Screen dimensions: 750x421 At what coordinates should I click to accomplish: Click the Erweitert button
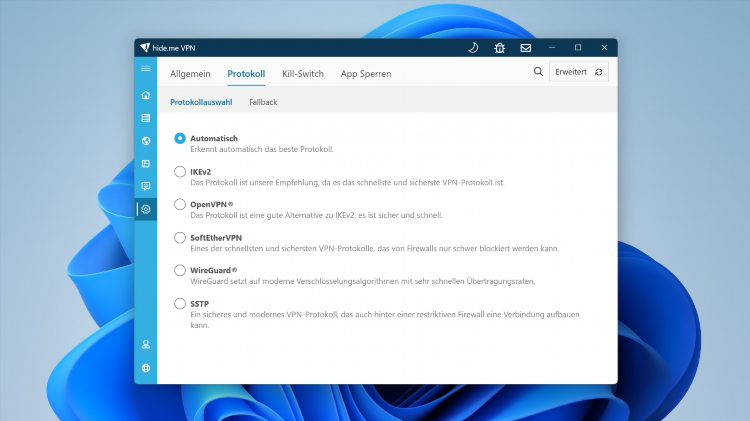point(579,72)
